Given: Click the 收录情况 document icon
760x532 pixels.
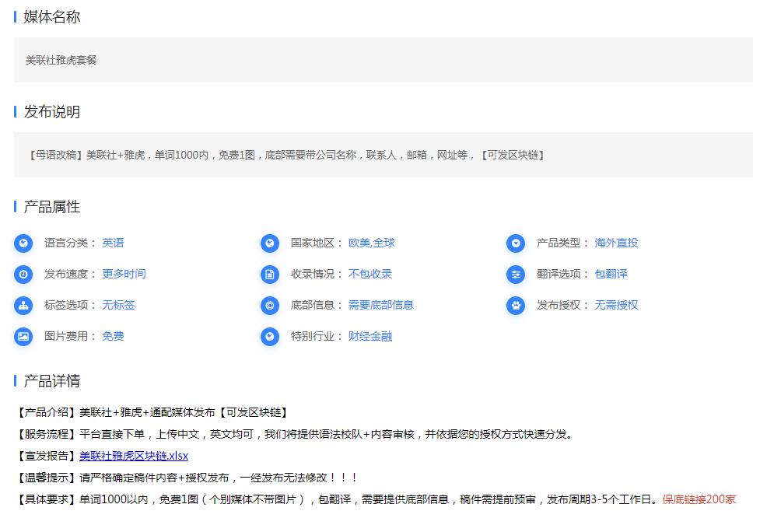Looking at the screenshot, I should (x=269, y=275).
